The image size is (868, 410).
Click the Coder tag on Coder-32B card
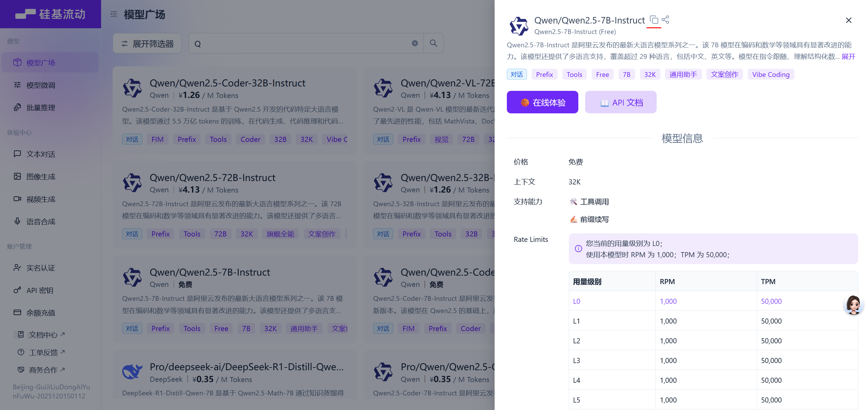click(250, 140)
